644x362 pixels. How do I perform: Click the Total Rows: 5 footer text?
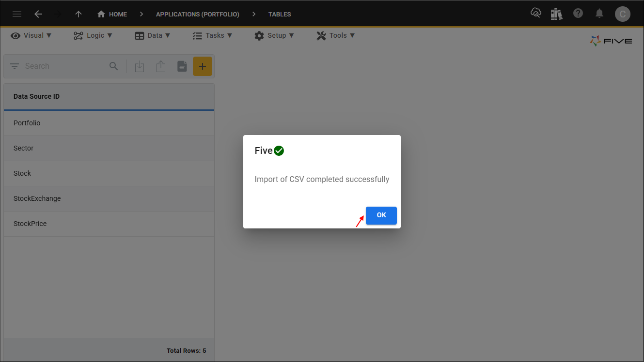187,350
